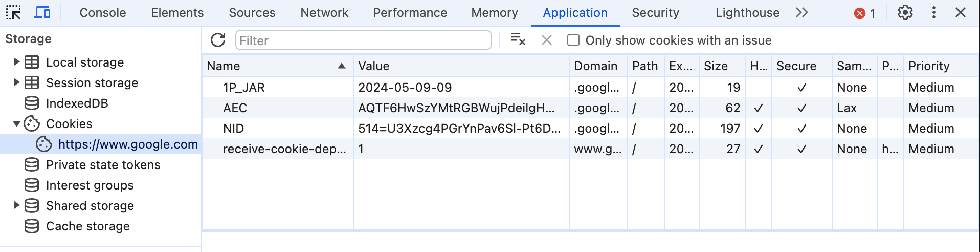The width and height of the screenshot is (980, 252).
Task: Expand the Shared storage tree node
Action: click(16, 205)
